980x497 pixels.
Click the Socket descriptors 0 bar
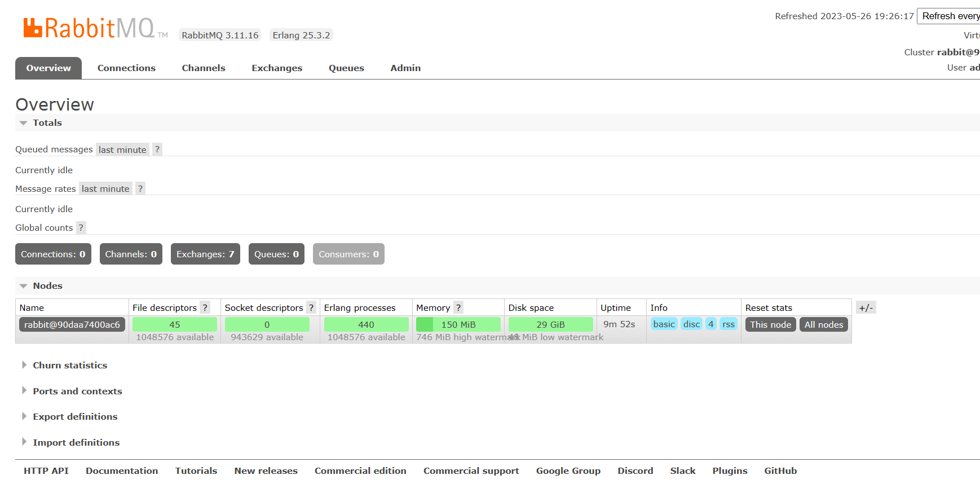pyautogui.click(x=267, y=324)
